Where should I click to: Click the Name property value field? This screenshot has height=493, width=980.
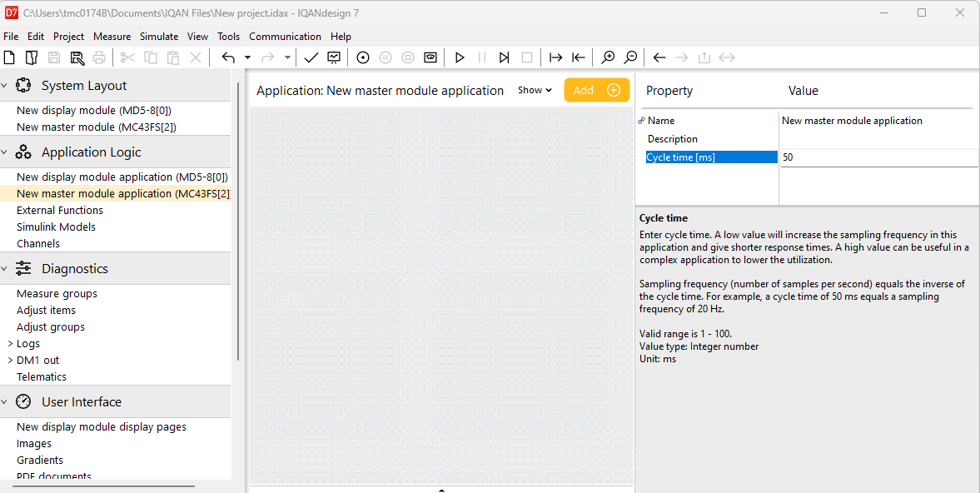click(878, 121)
